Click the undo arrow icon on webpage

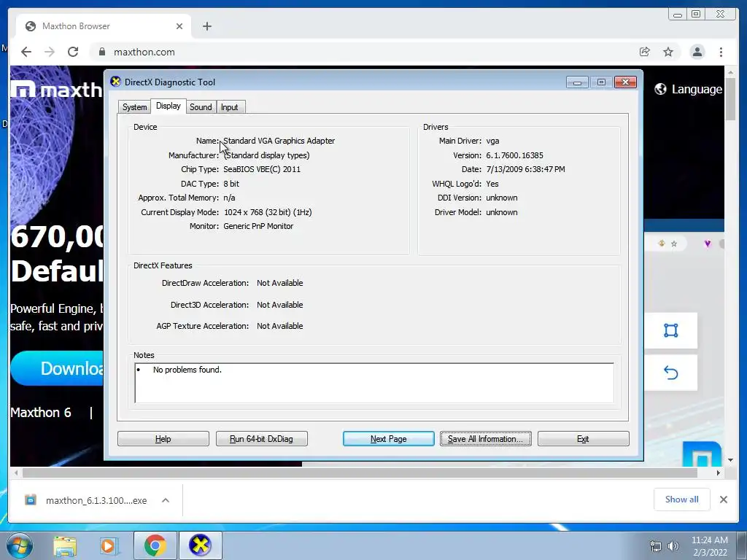coord(671,373)
